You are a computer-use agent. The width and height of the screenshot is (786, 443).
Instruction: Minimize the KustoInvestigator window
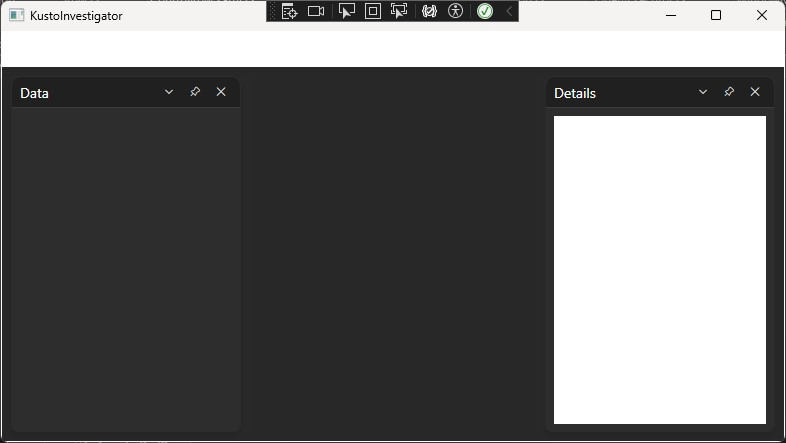coord(671,16)
